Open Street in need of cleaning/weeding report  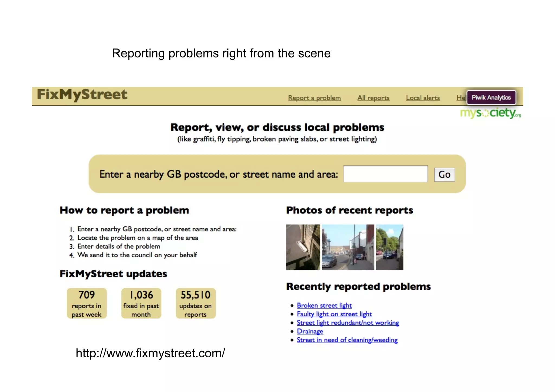347,340
